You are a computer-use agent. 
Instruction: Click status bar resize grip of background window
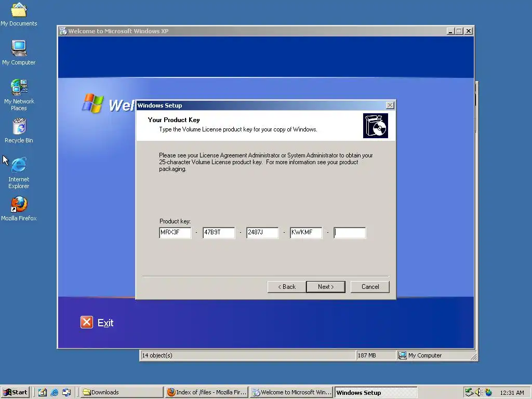click(x=474, y=356)
